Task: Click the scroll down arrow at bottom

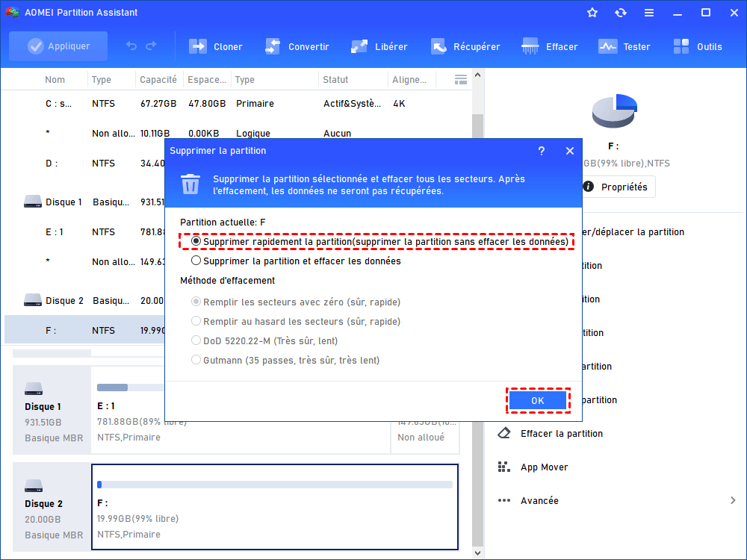Action: tap(477, 553)
